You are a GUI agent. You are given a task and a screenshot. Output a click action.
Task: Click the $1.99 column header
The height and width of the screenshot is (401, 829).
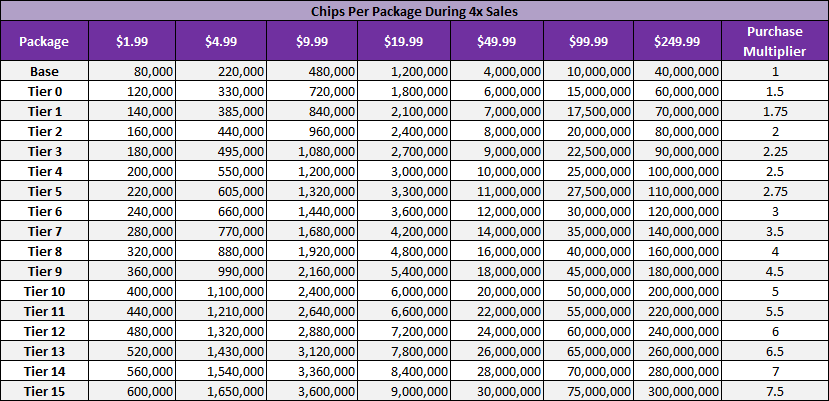click(131, 41)
